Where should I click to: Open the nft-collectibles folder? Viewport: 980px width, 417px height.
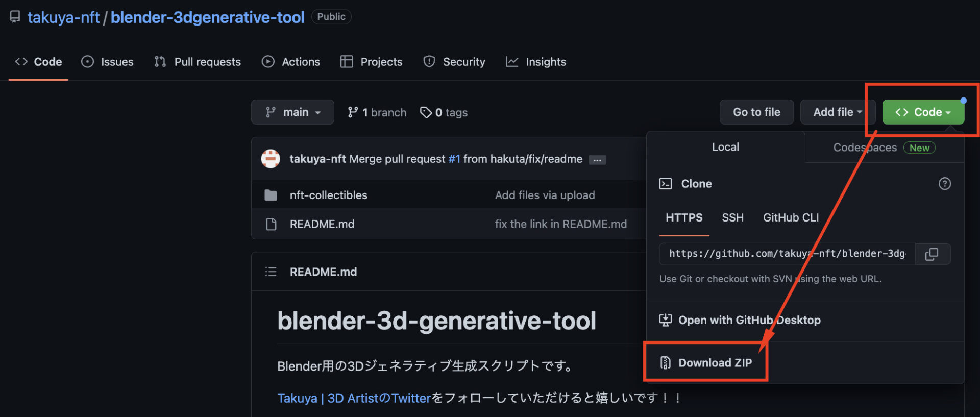pos(328,195)
